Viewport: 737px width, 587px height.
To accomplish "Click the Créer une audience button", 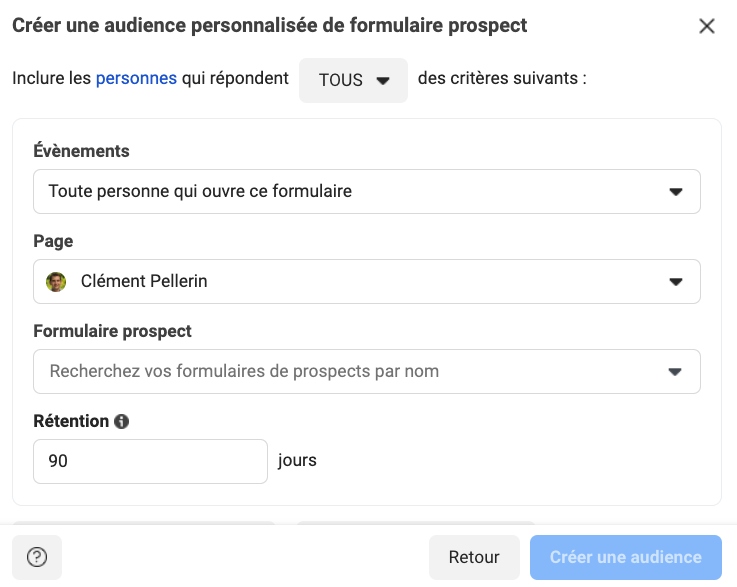I will tap(625, 558).
